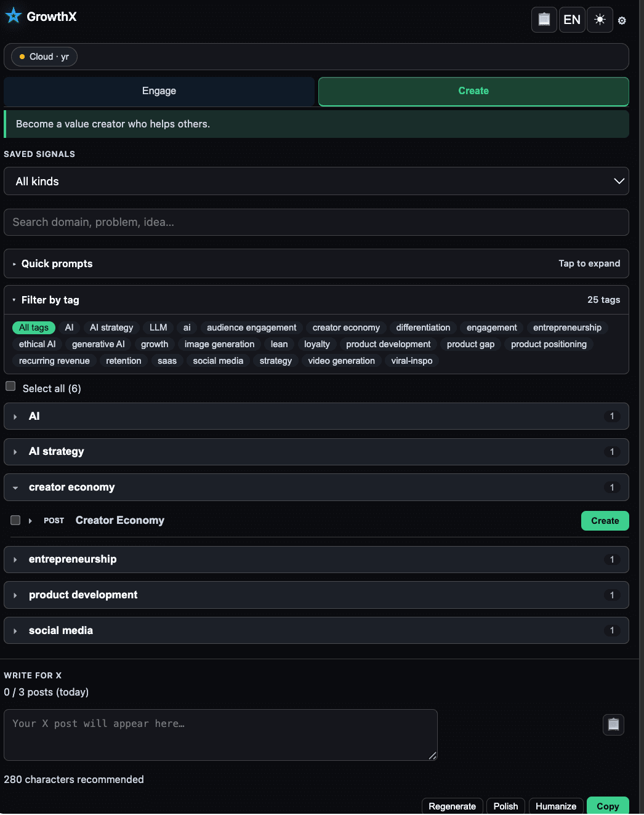644x815 pixels.
Task: Collapse the creator economy signal group
Action: pos(316,487)
